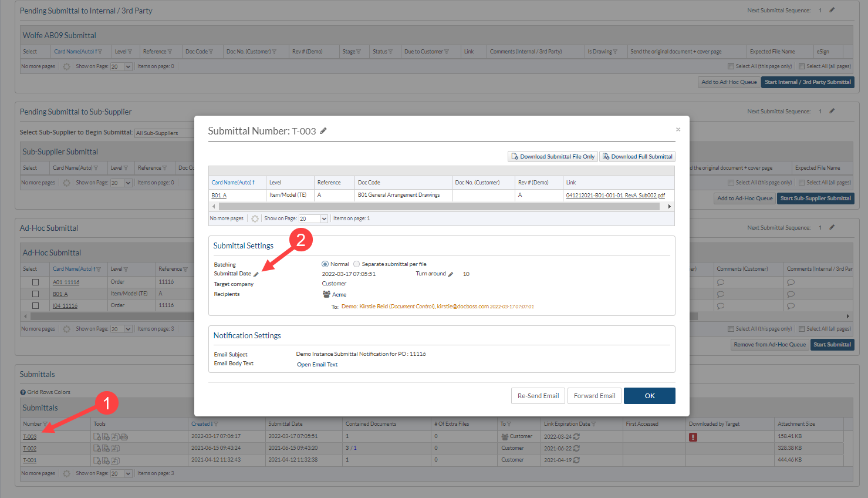Open Show on Page dropdown in Ad-Hoc grid

121,329
